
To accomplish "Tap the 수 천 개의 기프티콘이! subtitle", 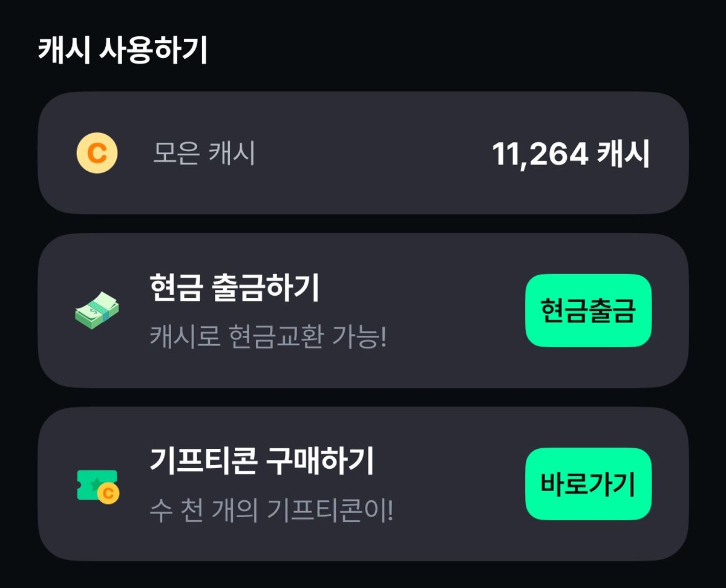I will coord(271,511).
